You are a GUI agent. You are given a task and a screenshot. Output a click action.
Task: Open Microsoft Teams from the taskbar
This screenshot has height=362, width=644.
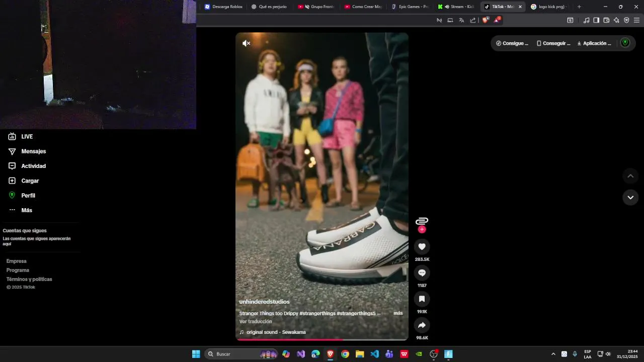tap(389, 354)
